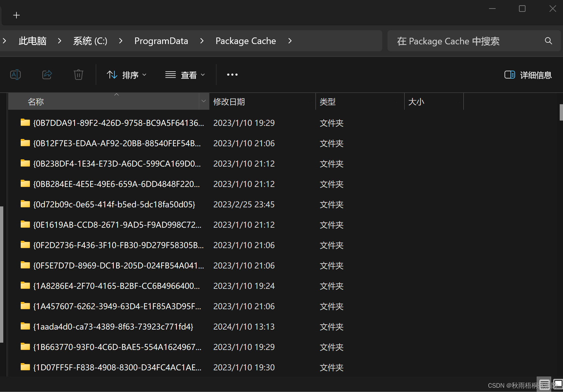This screenshot has width=563, height=392.
Task: Sort by 类型 column header
Action: coord(360,102)
